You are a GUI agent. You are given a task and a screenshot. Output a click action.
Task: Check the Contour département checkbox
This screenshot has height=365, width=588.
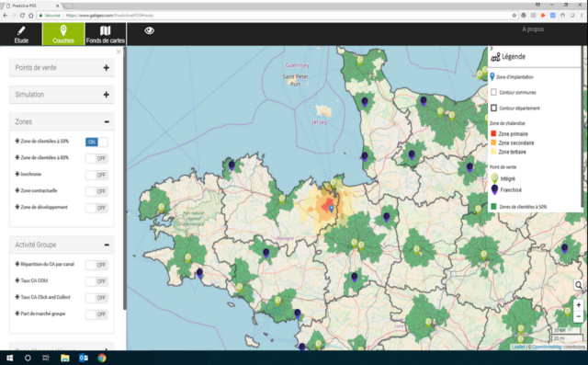[x=494, y=108]
